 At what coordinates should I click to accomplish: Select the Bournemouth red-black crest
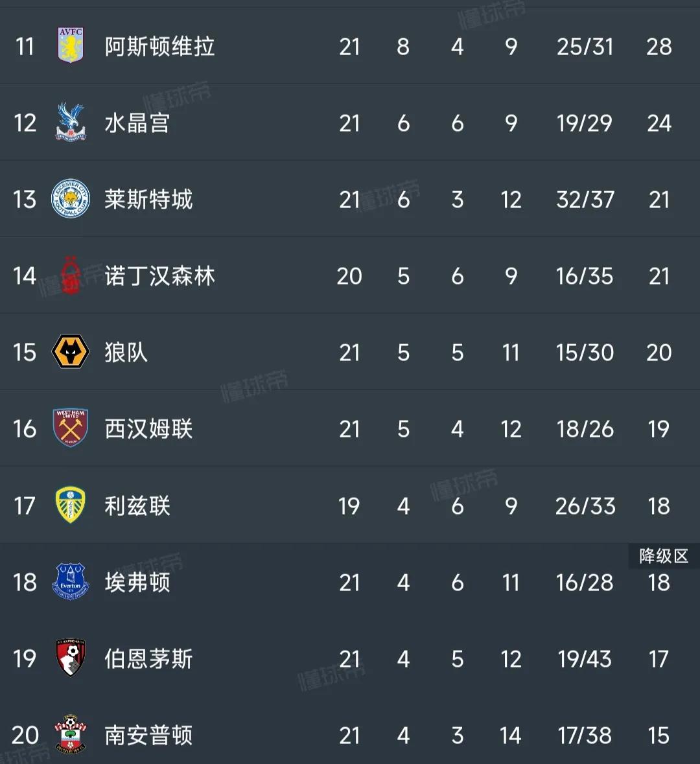(71, 658)
